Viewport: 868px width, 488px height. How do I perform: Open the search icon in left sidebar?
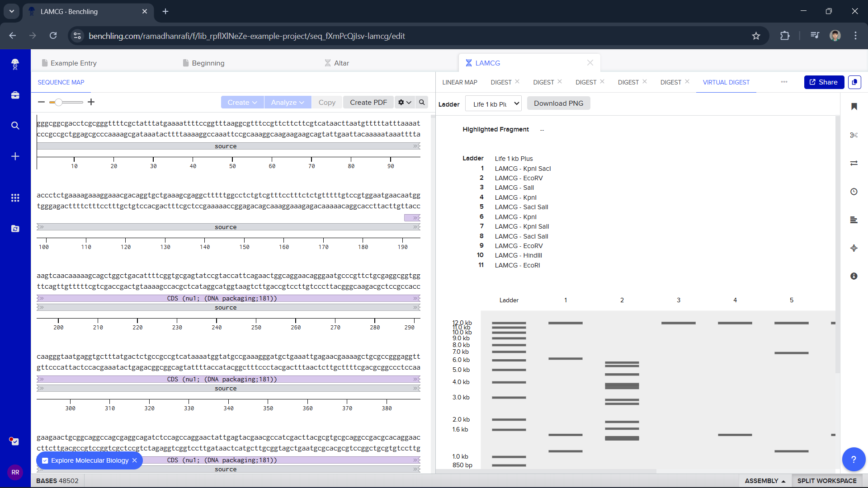pos(15,126)
